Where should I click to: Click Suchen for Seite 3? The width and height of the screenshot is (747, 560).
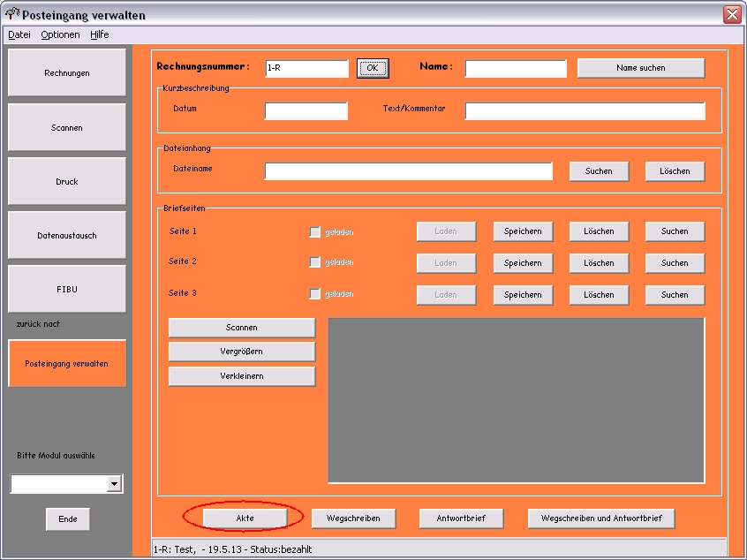coord(675,295)
